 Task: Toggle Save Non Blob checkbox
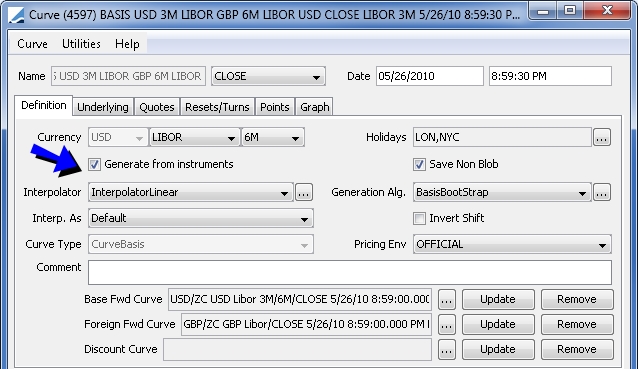[x=419, y=164]
